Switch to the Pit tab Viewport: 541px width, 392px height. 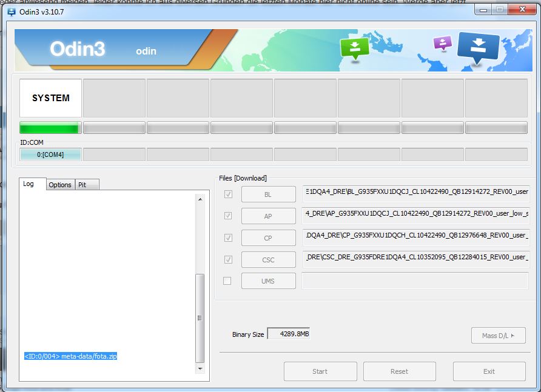87,185
